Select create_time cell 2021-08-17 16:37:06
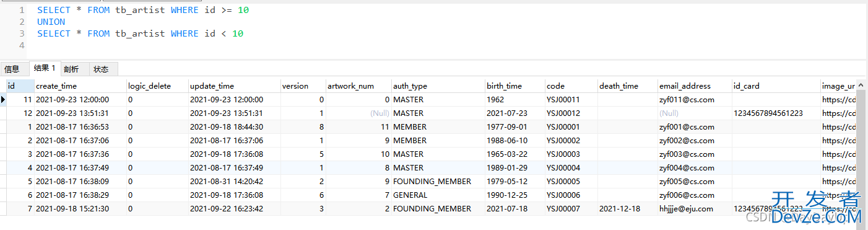Viewport: 868px width, 230px height. click(x=80, y=140)
